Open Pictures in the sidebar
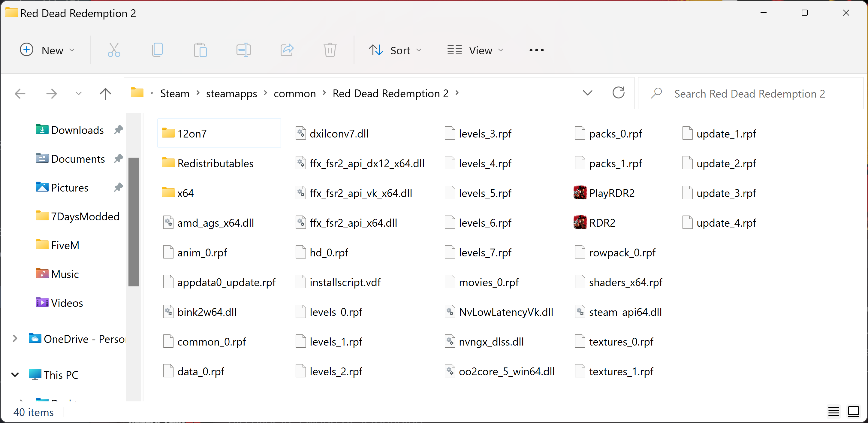The height and width of the screenshot is (423, 868). click(62, 187)
